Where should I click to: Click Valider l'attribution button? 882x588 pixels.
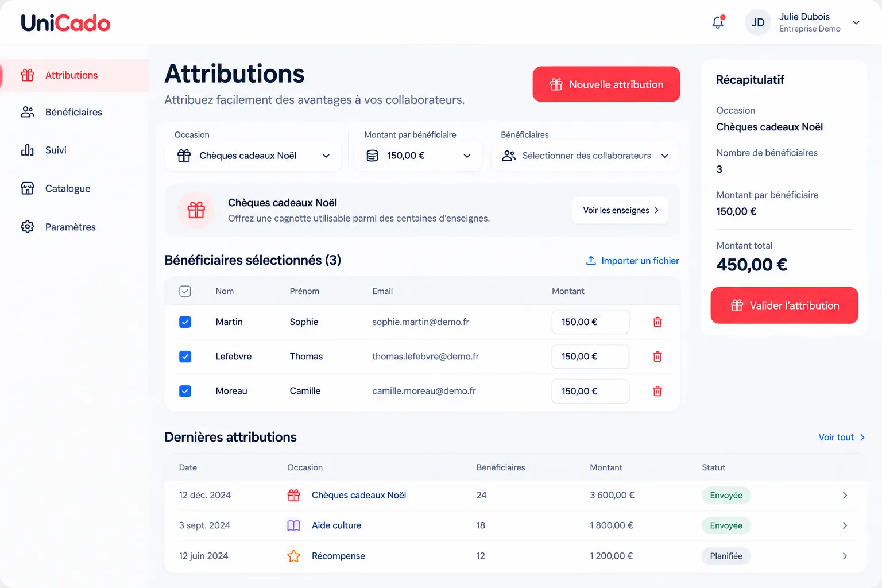click(x=784, y=305)
